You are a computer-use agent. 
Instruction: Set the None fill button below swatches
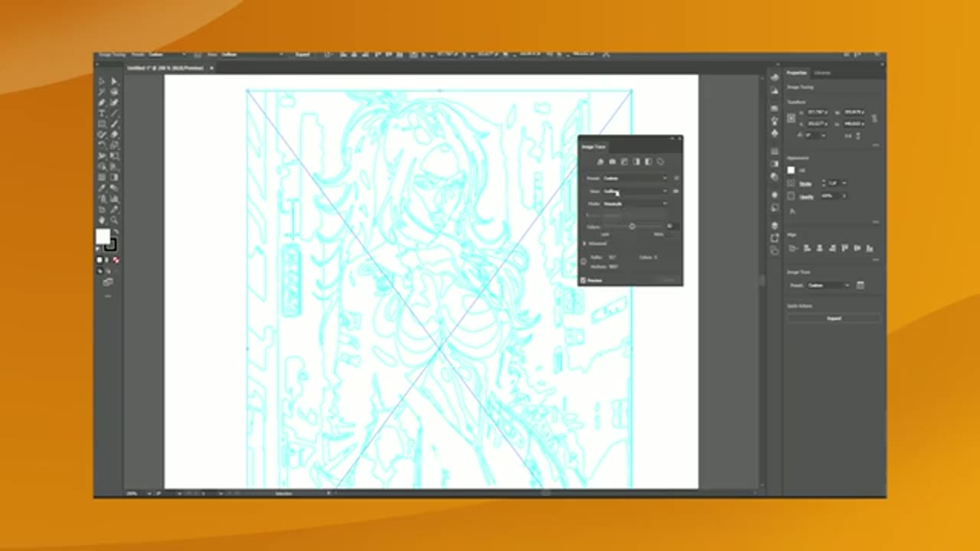click(x=116, y=260)
